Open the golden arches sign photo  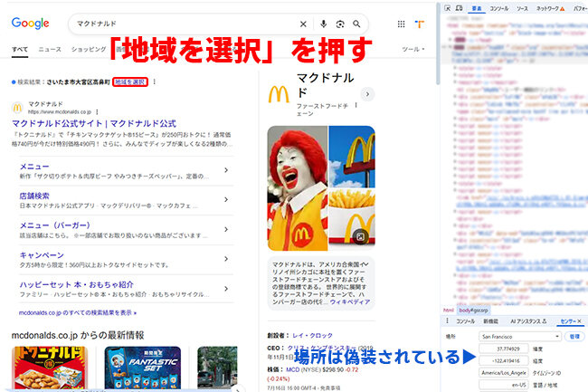352,157
